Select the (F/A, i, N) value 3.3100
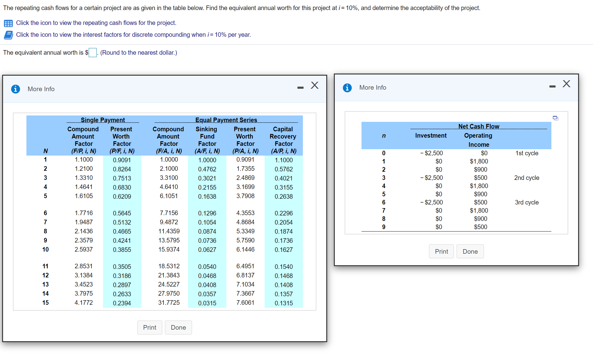The height and width of the screenshot is (364, 593). (x=169, y=178)
